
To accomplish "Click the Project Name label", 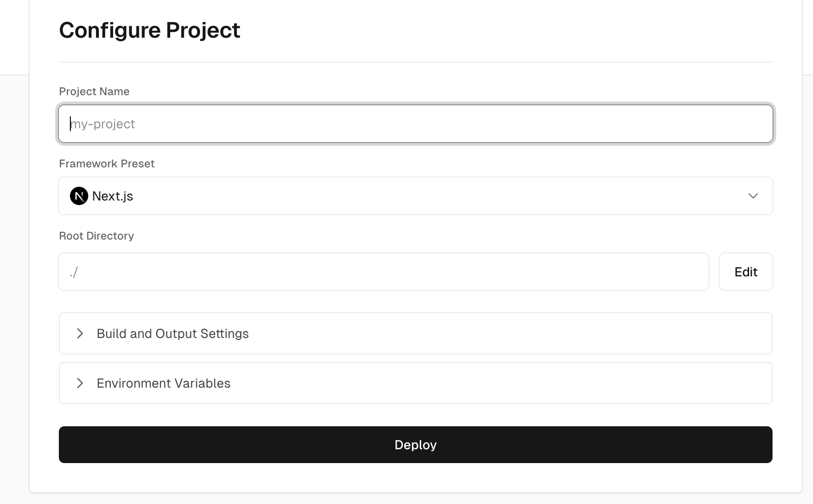I will point(94,92).
